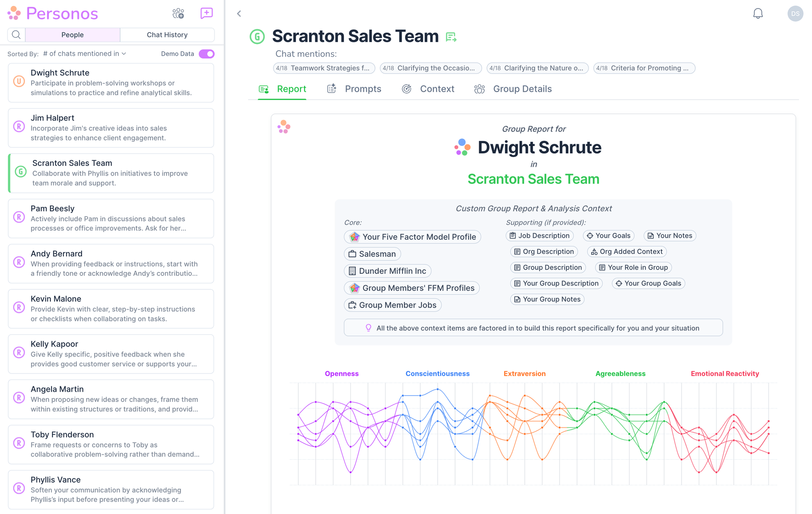Click the Openness trait label
This screenshot has height=514, width=812.
coord(341,374)
